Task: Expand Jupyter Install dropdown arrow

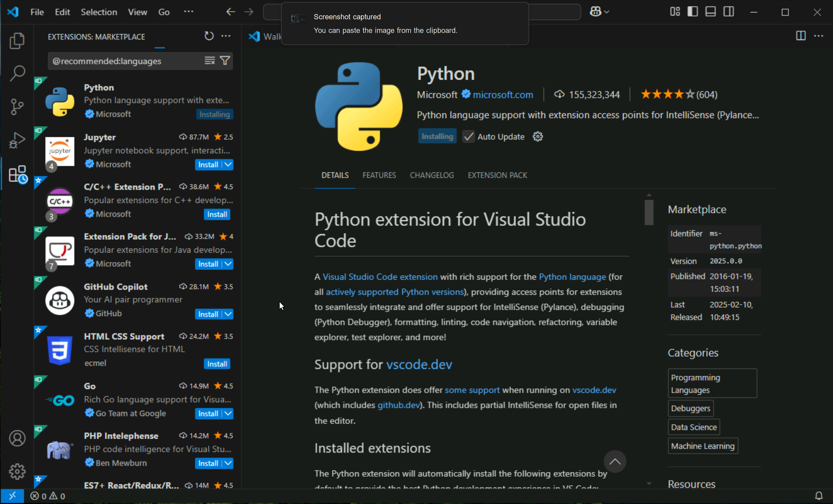Action: tap(228, 165)
